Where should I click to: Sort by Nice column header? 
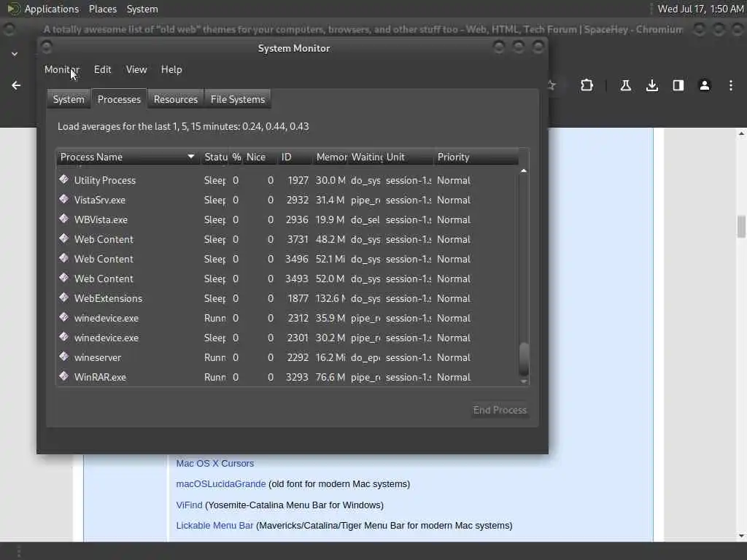click(260, 157)
